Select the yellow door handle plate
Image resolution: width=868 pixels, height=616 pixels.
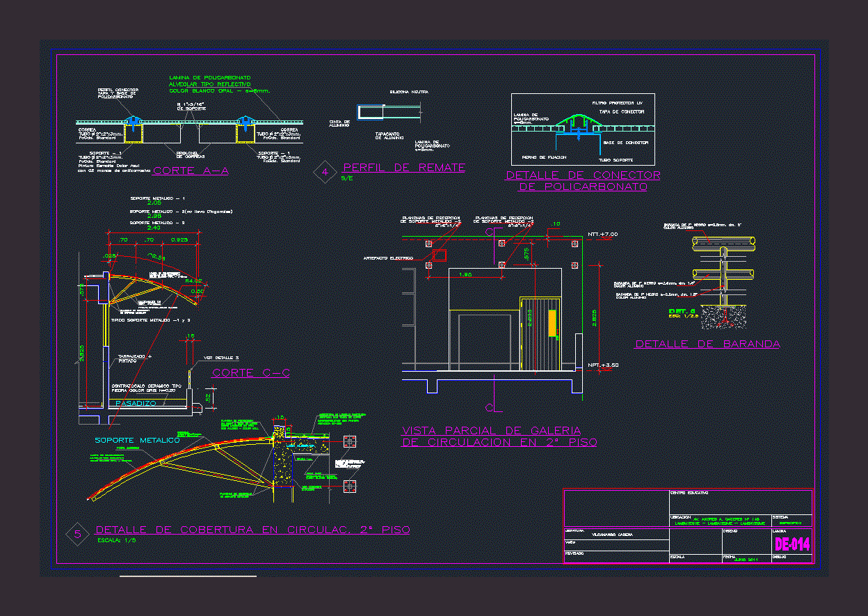click(552, 324)
